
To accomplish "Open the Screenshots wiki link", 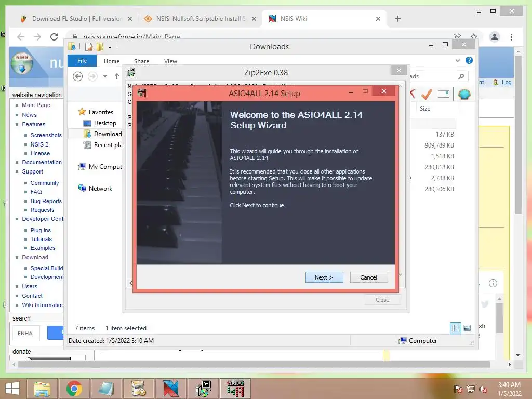I will [x=46, y=135].
